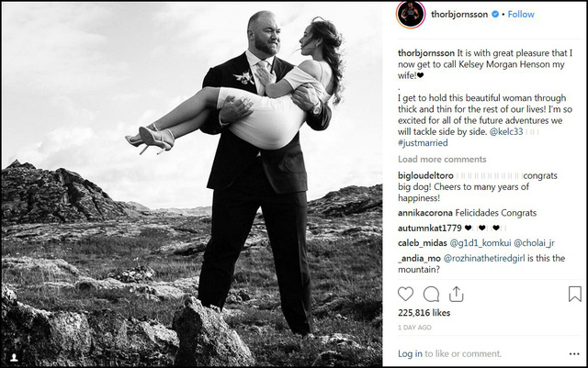Share the post using the upload arrow icon
The image size is (588, 368).
tap(456, 295)
